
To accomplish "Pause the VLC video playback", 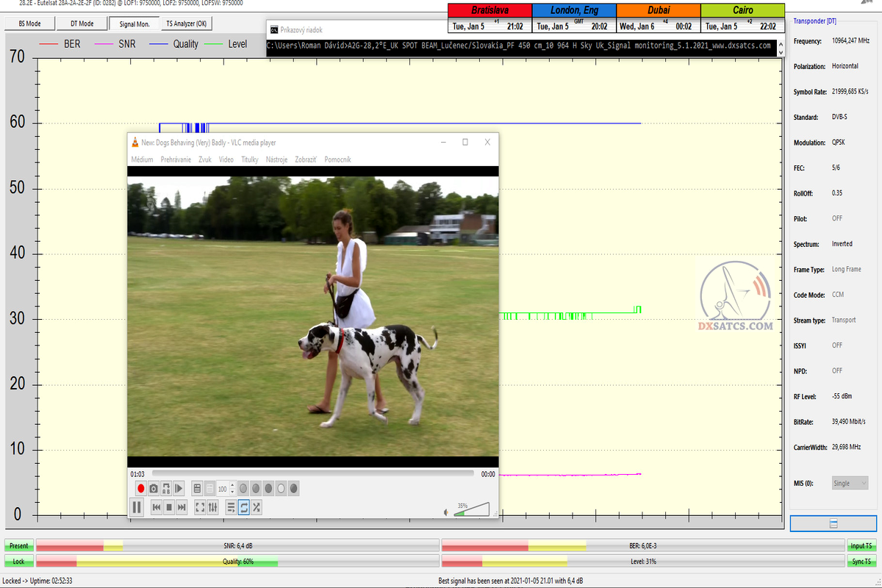I will tap(137, 507).
